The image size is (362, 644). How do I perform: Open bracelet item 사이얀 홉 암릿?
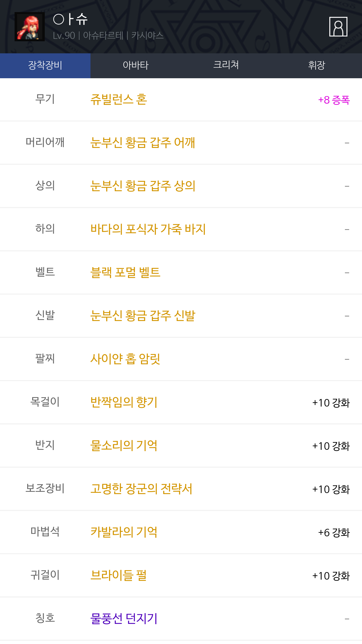125,359
